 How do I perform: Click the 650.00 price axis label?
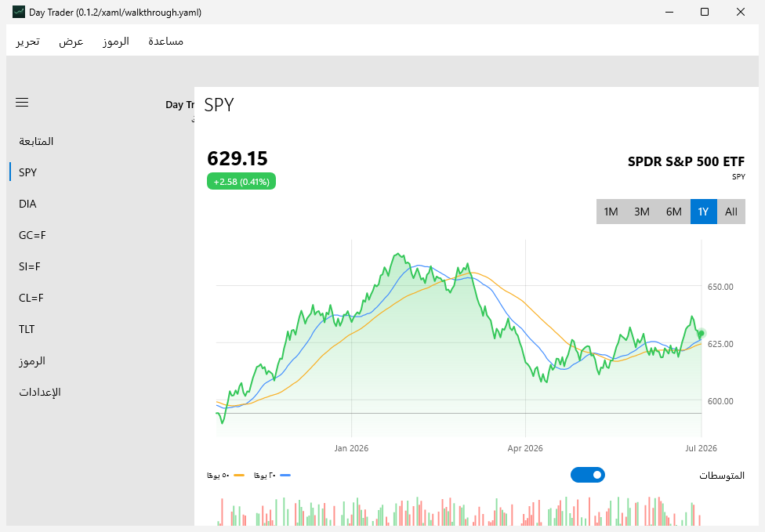720,287
